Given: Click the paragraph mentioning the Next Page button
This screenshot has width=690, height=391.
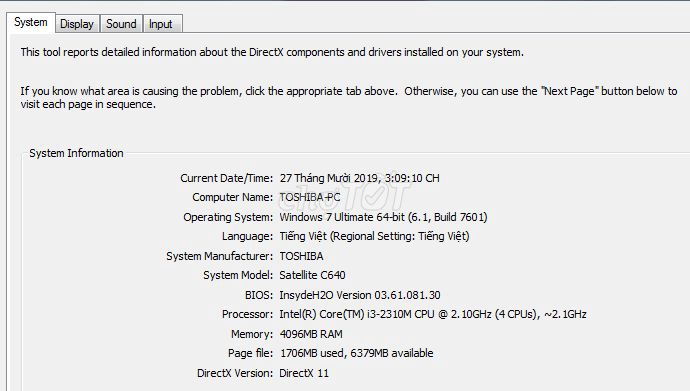Looking at the screenshot, I should tap(349, 98).
